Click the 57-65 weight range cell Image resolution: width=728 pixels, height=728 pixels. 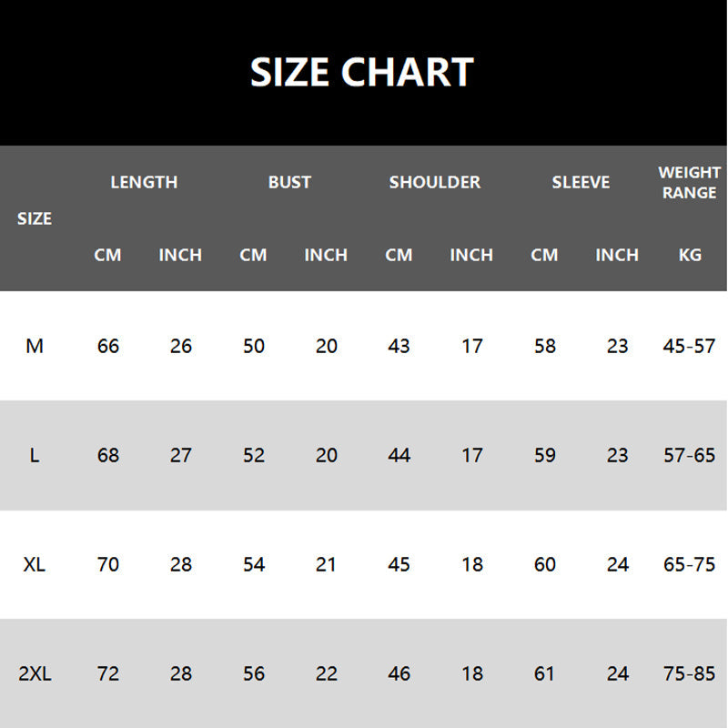[690, 455]
